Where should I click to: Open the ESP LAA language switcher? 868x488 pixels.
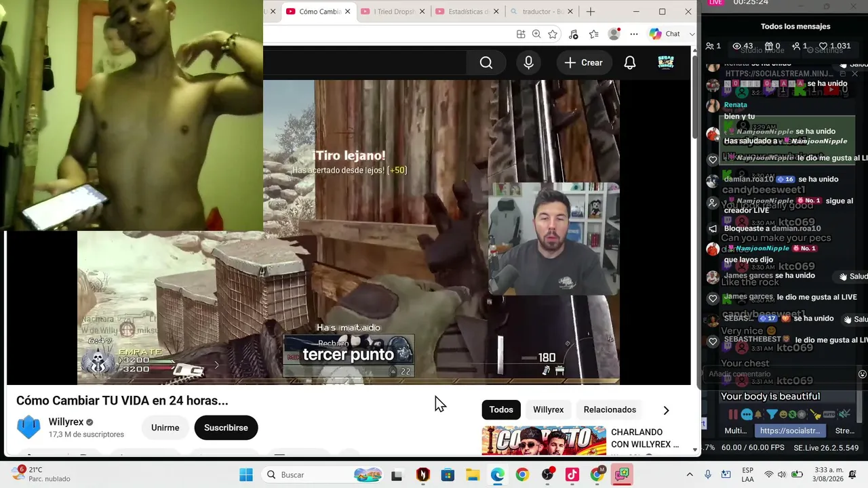coord(748,474)
